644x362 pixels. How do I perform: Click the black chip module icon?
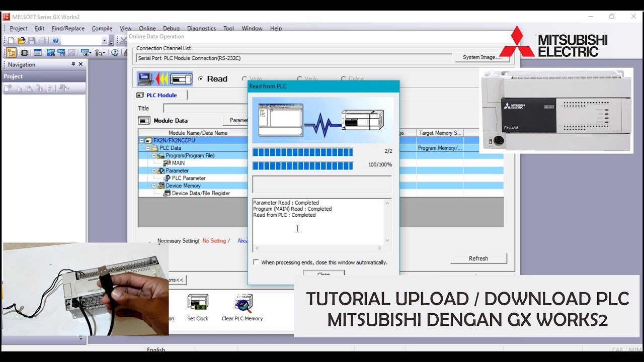click(24, 53)
